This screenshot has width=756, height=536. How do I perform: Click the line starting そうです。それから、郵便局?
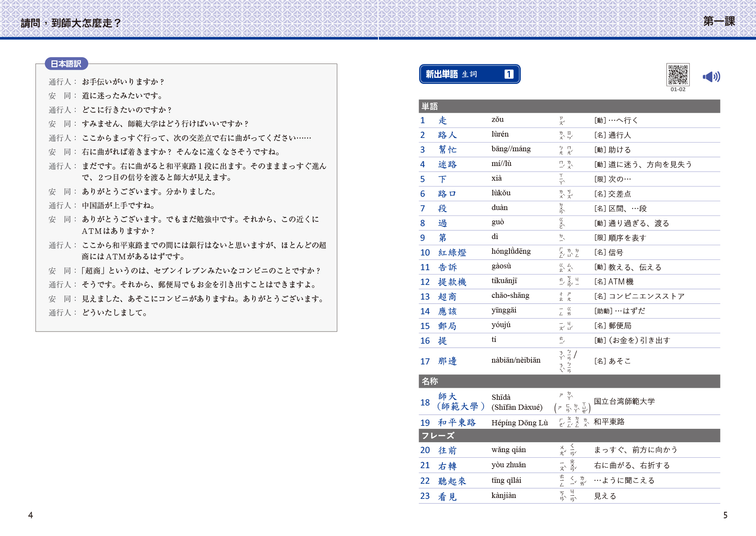pyautogui.click(x=200, y=284)
